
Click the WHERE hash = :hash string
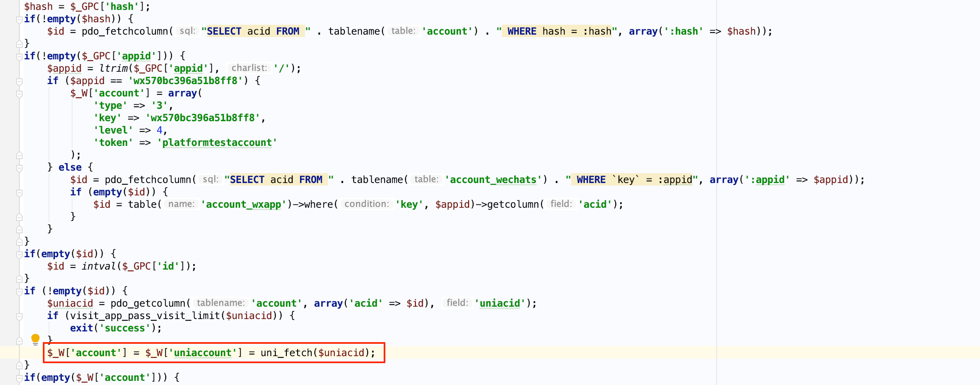pos(557,31)
